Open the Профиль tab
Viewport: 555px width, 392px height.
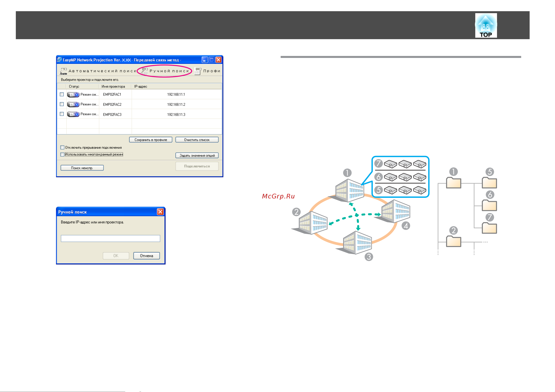point(208,71)
